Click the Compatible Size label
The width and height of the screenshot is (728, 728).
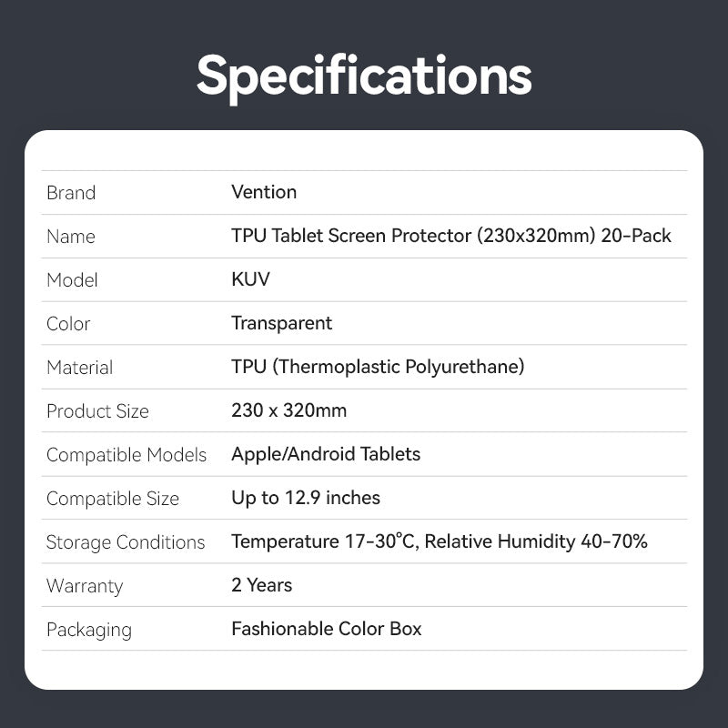(x=113, y=499)
